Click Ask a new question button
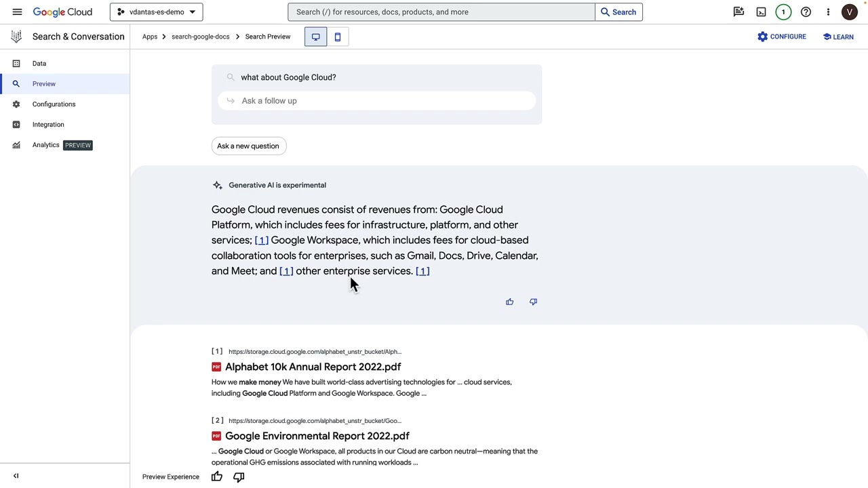This screenshot has height=488, width=868. [x=248, y=146]
